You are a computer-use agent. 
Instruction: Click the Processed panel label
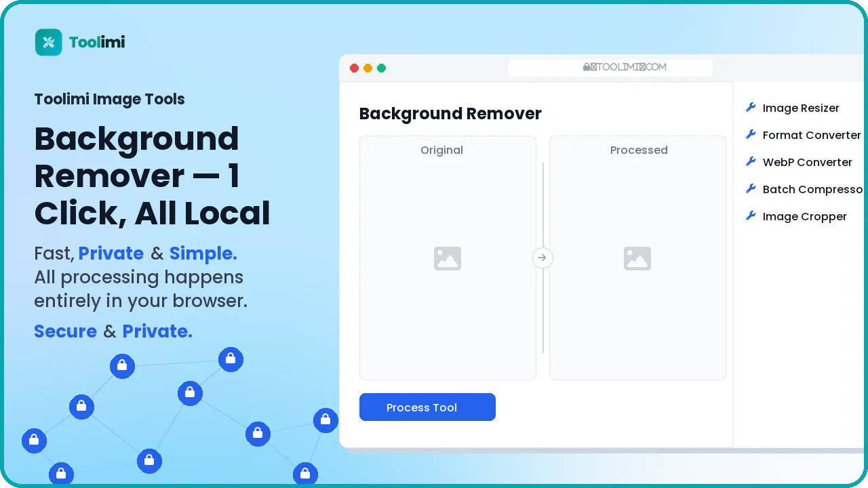(x=639, y=150)
